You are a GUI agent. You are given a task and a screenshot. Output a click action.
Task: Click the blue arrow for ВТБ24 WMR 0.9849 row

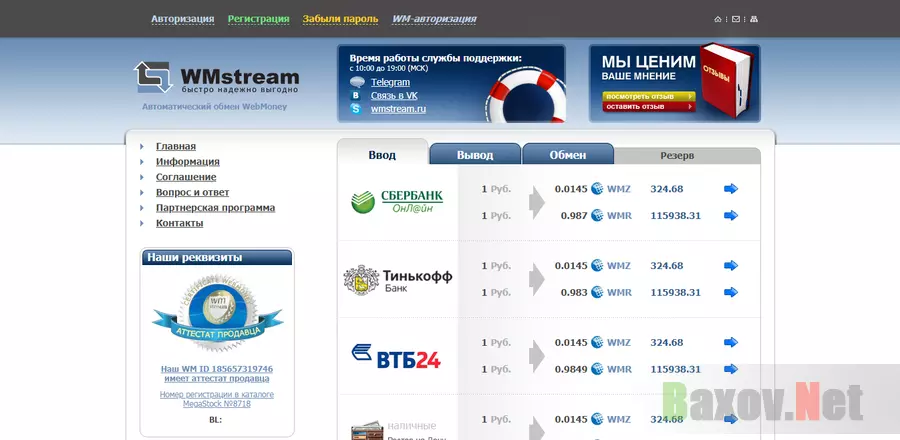[x=731, y=369]
